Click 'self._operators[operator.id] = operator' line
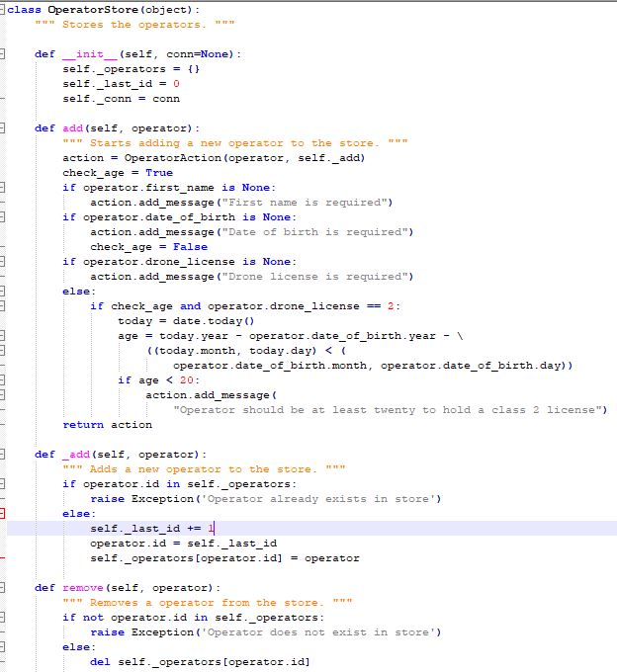 (x=224, y=558)
